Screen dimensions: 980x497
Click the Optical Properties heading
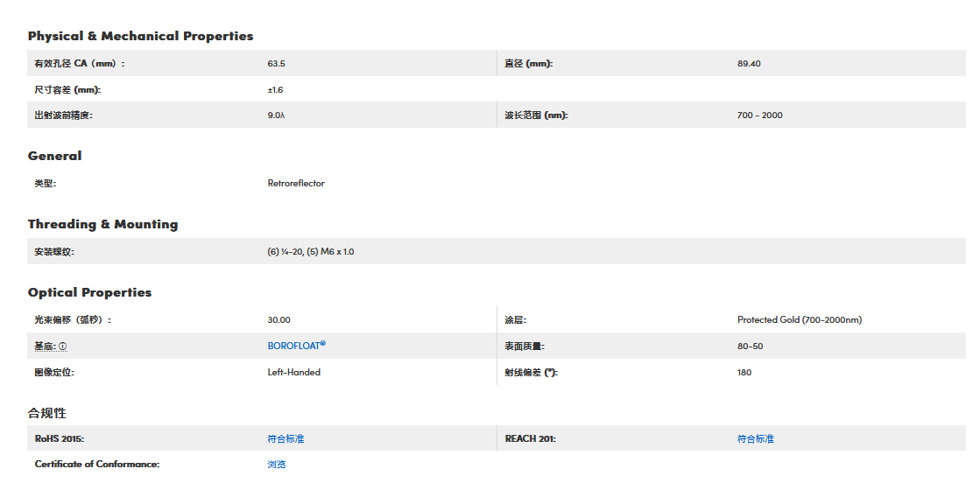[x=89, y=292]
